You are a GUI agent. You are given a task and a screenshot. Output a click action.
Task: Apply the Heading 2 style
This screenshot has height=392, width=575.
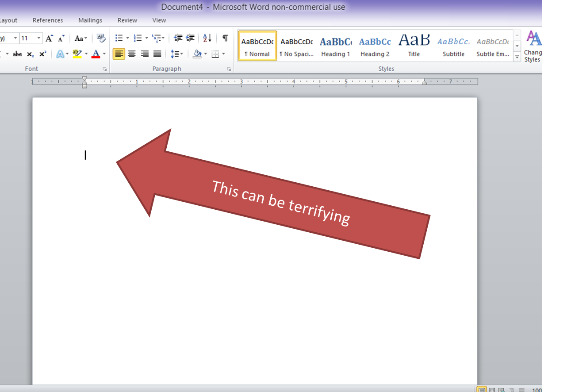375,46
